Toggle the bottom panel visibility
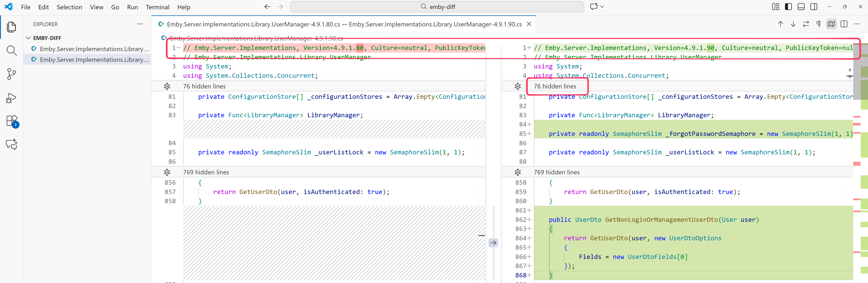 click(x=801, y=6)
